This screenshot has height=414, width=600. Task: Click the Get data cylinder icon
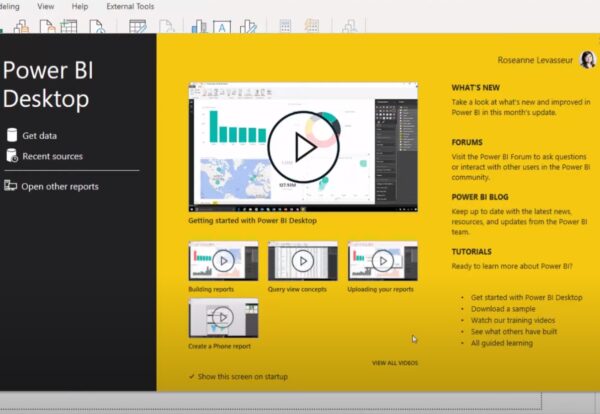(x=12, y=135)
